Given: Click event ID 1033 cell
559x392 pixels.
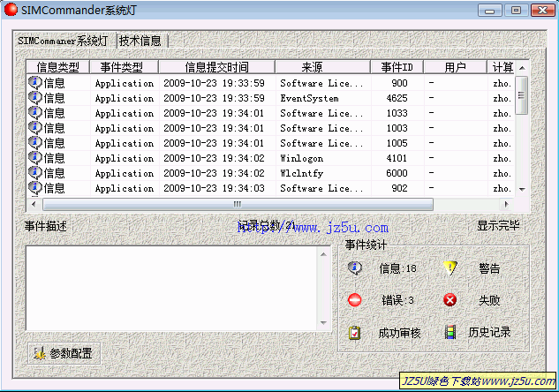Looking at the screenshot, I should 397,113.
